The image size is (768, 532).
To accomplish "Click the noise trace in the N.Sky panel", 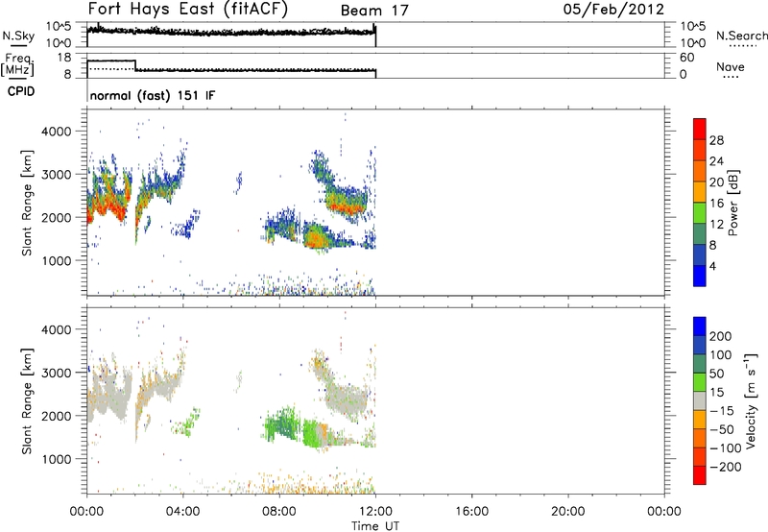I will (231, 32).
